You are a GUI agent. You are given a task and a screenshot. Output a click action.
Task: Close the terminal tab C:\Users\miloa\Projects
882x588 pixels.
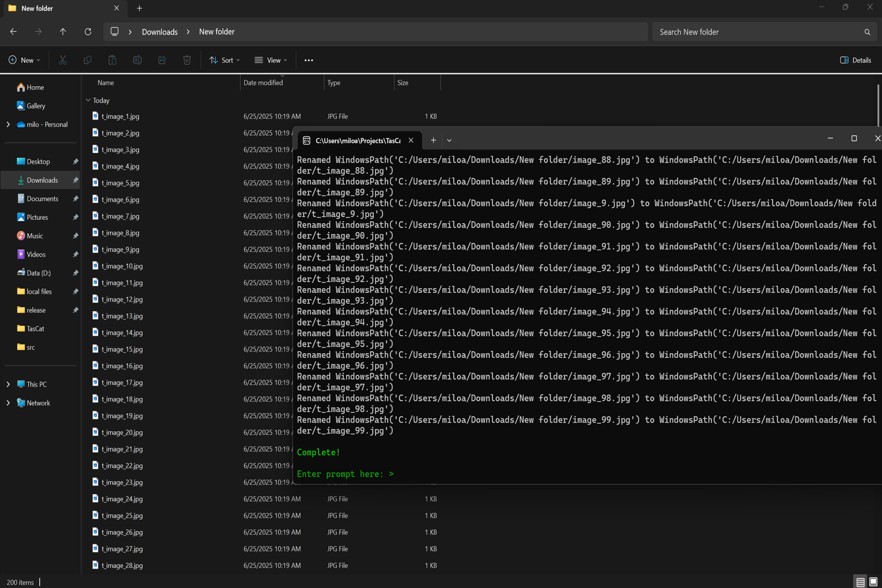click(x=411, y=140)
